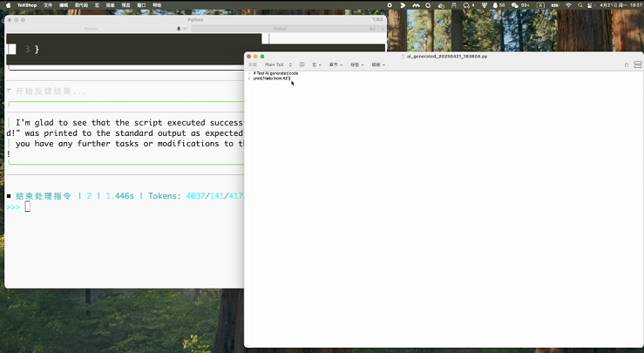This screenshot has width=644, height=353.
Task: Click the terminal prompt >>> input cursor
Action: click(x=28, y=207)
